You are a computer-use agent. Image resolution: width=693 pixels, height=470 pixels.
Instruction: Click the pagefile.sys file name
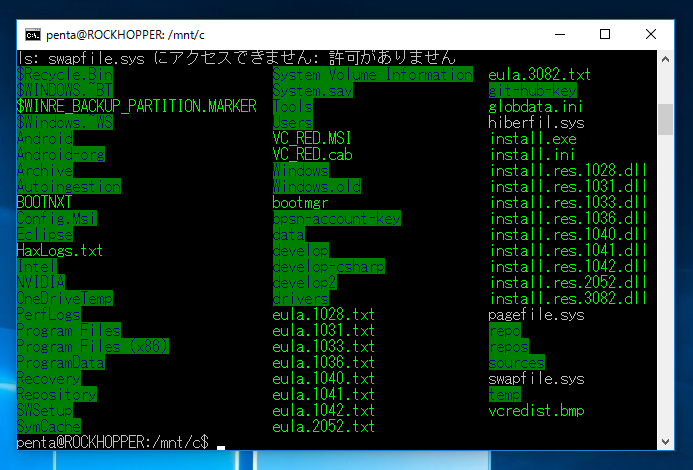pos(537,314)
